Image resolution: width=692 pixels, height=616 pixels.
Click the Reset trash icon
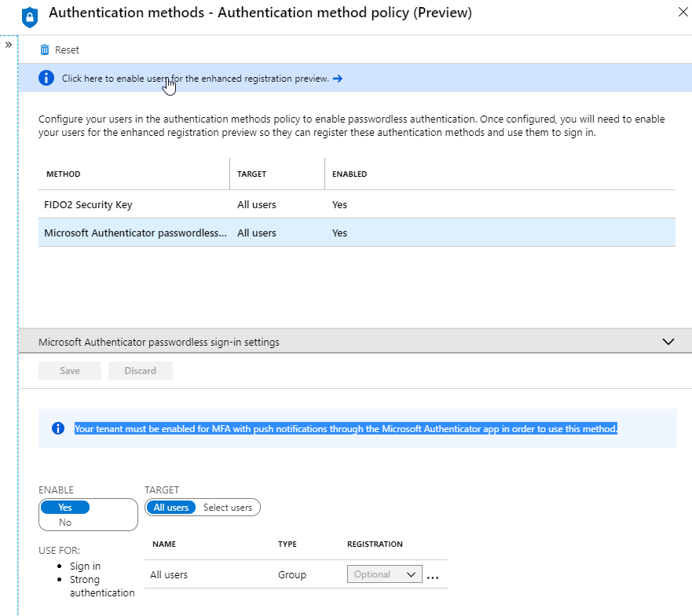click(x=45, y=50)
